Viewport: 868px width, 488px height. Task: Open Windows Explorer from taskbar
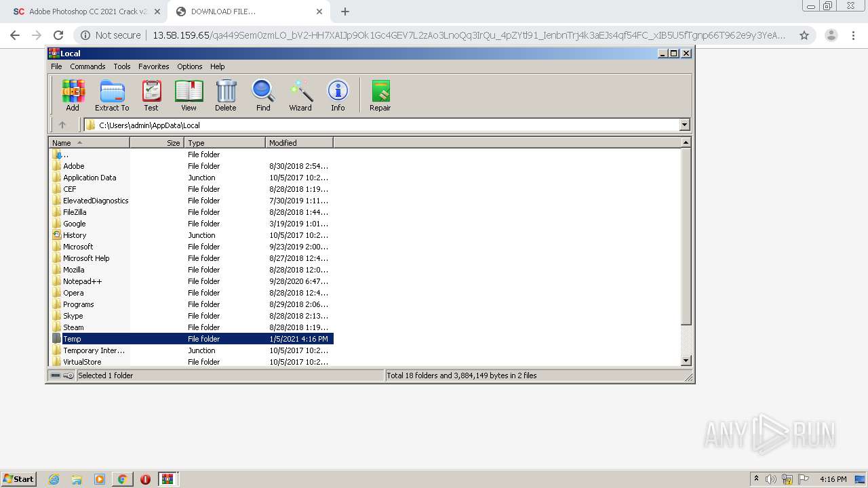click(77, 479)
